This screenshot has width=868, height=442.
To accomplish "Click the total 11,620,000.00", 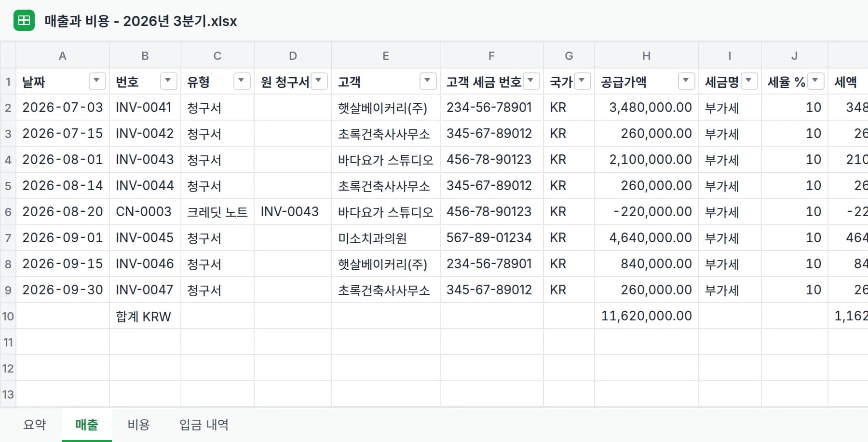I will (x=647, y=316).
